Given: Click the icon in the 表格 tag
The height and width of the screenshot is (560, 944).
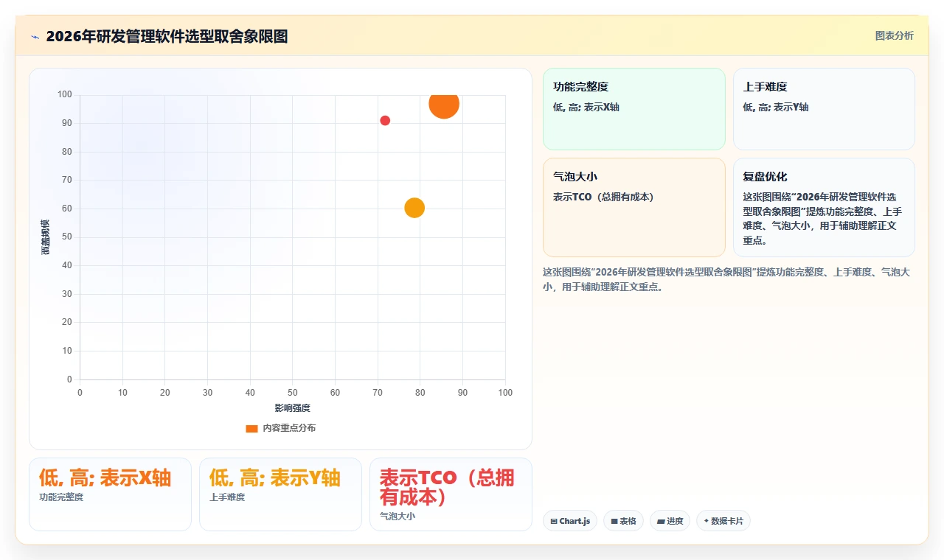Looking at the screenshot, I should [x=614, y=521].
